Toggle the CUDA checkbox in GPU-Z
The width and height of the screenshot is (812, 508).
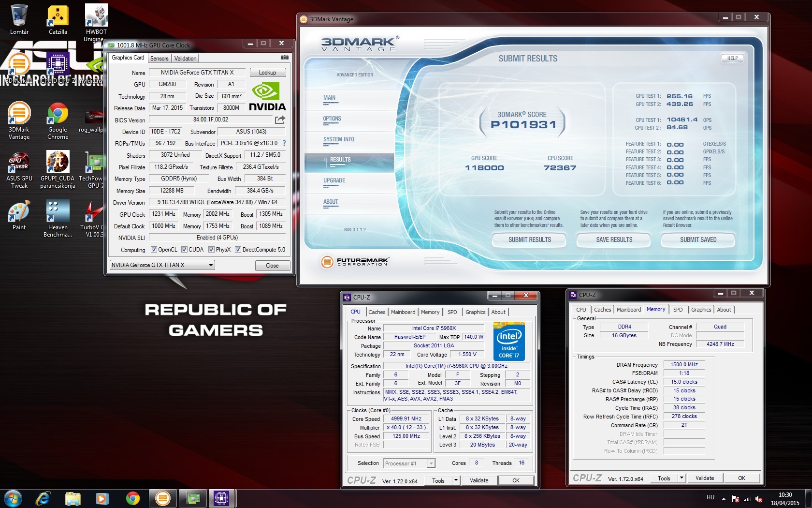click(x=184, y=250)
